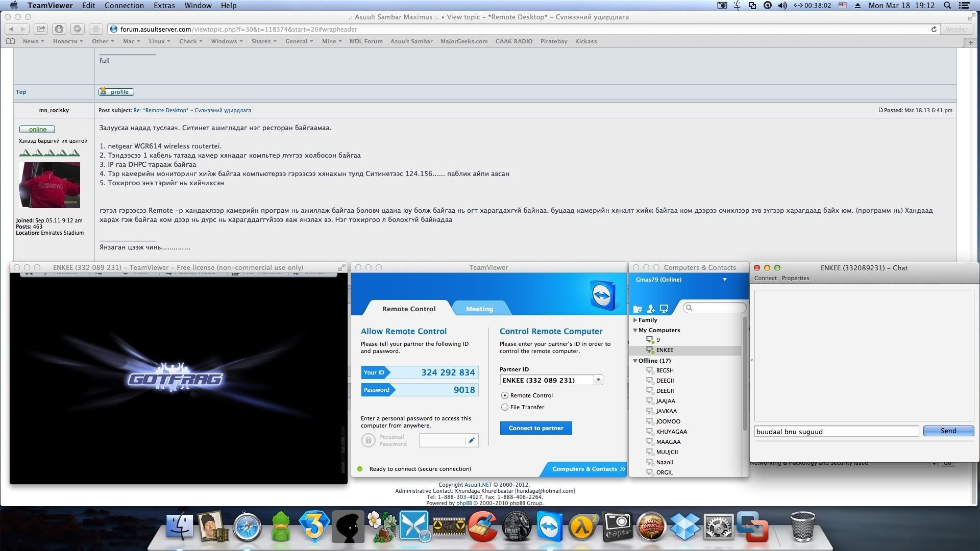The image size is (980, 551).
Task: Click the chat message input field
Action: pos(836,432)
